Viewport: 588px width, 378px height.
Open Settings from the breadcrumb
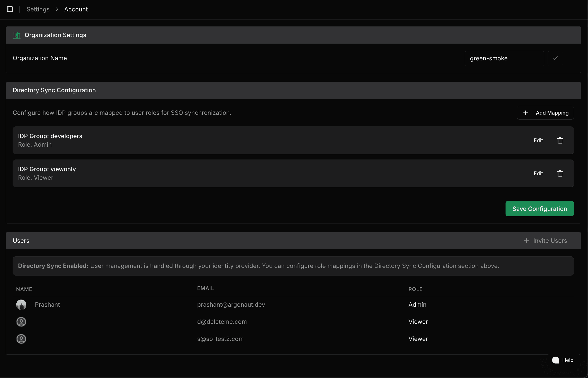[38, 9]
